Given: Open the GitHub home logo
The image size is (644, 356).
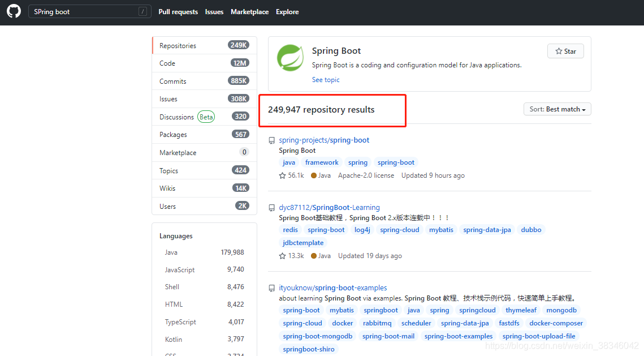Looking at the screenshot, I should (x=14, y=11).
